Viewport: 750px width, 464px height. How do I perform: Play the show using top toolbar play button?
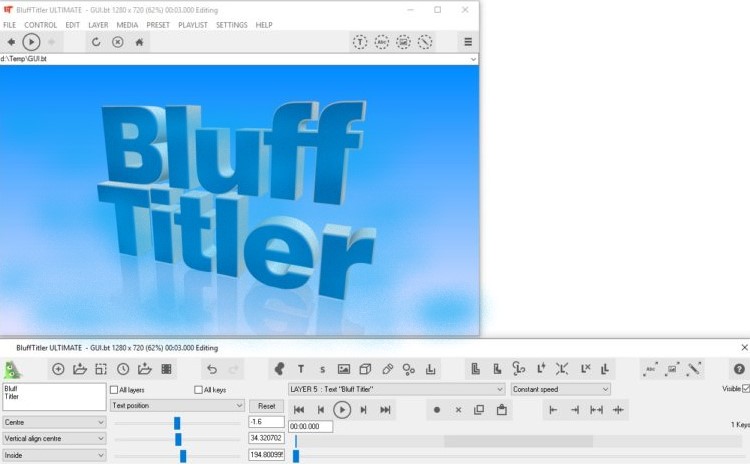31,42
